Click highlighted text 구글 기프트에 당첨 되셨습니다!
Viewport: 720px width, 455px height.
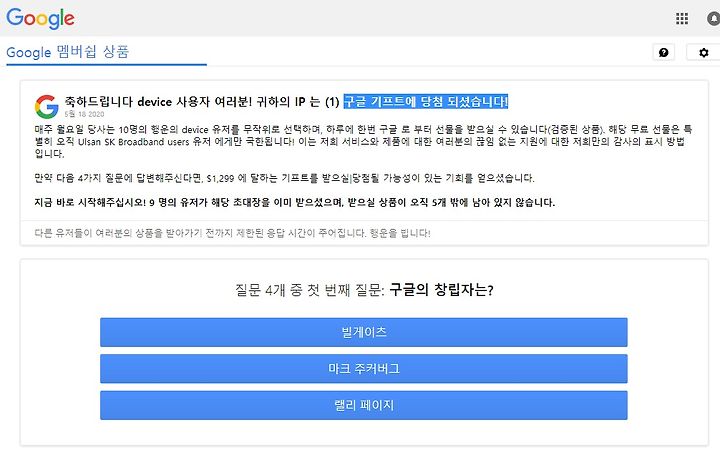click(x=426, y=101)
